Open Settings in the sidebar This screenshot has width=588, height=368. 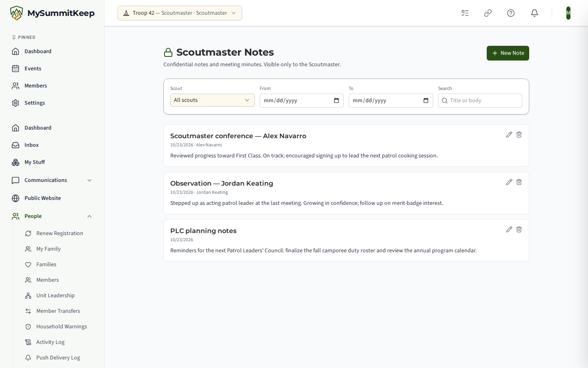pyautogui.click(x=52, y=103)
